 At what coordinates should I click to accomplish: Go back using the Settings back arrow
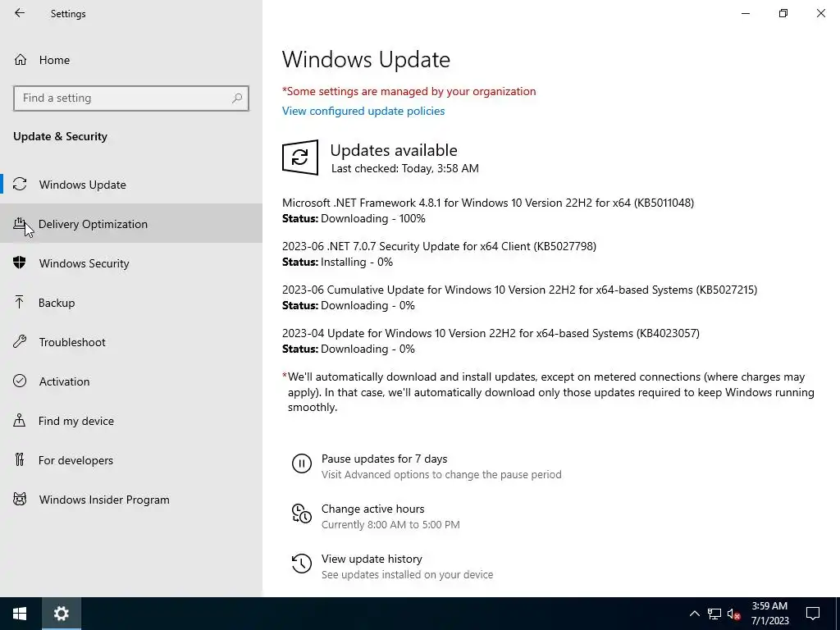[x=20, y=13]
